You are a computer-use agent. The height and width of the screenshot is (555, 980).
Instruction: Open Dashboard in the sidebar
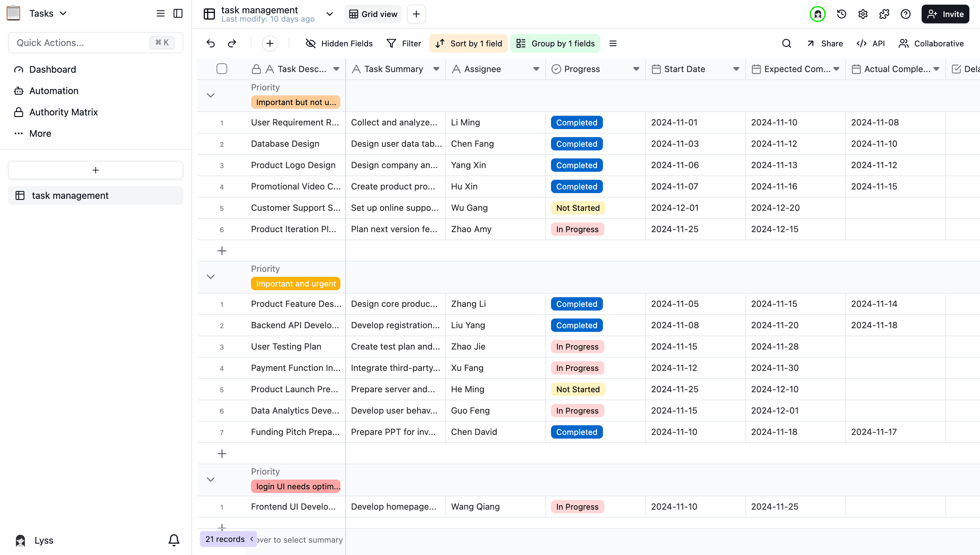[96, 69]
